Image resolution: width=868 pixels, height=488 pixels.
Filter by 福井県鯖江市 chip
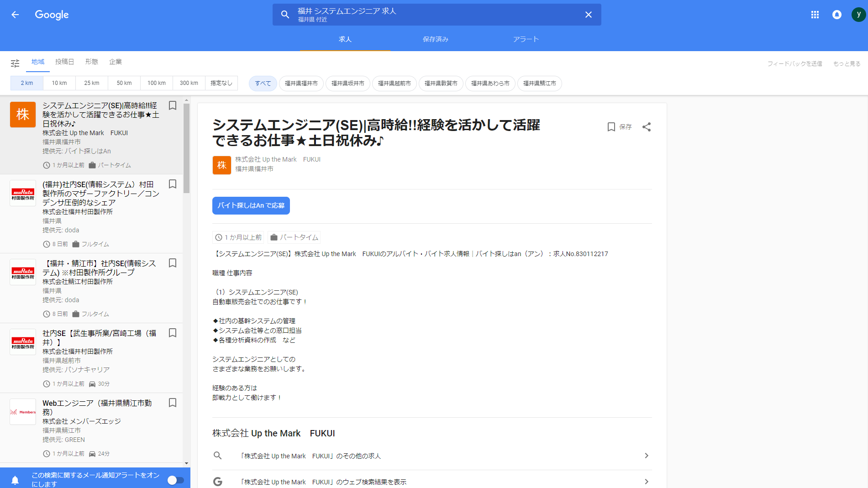coord(540,84)
